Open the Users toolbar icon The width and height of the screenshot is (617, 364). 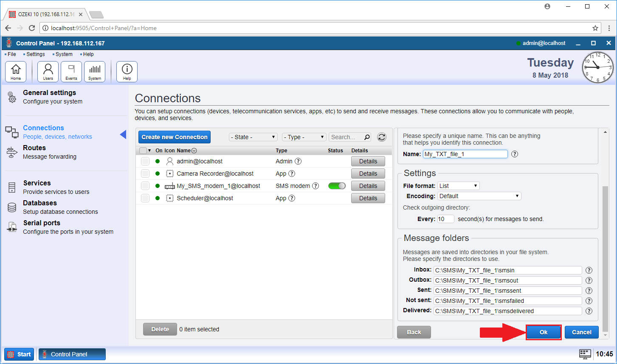48,71
